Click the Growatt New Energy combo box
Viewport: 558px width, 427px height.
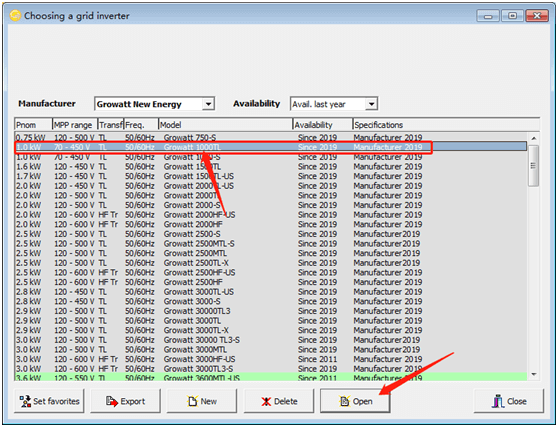[x=154, y=104]
